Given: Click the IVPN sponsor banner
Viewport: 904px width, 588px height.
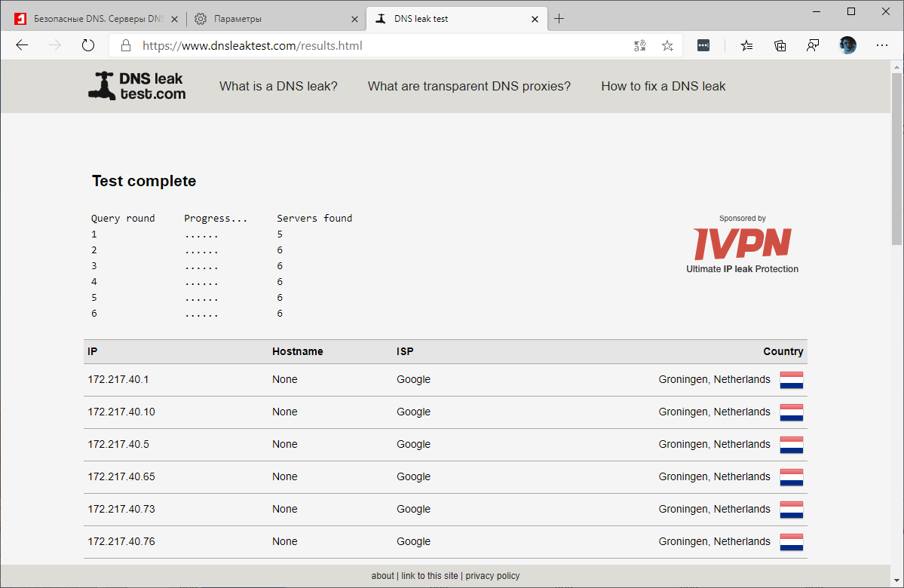Looking at the screenshot, I should pyautogui.click(x=742, y=244).
